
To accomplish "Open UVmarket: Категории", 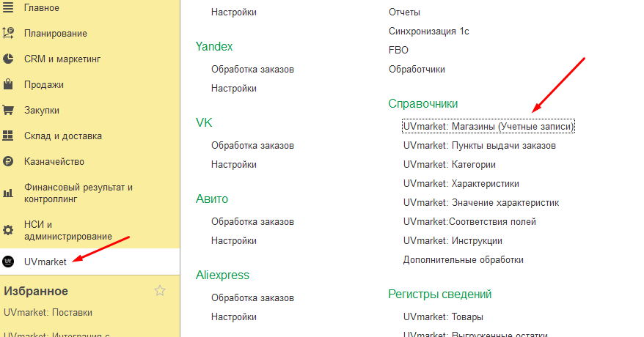I will pos(450,164).
